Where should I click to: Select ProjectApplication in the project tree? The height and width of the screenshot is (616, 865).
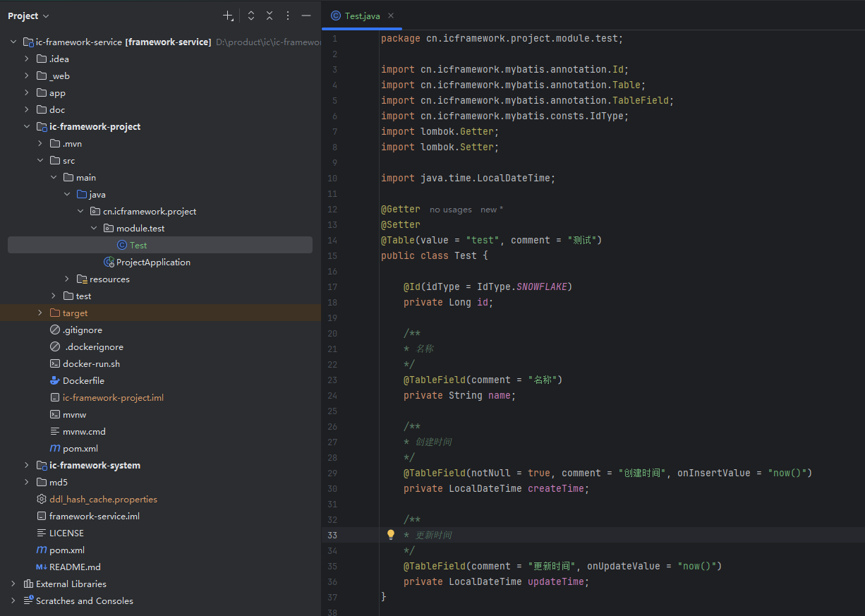coord(152,262)
